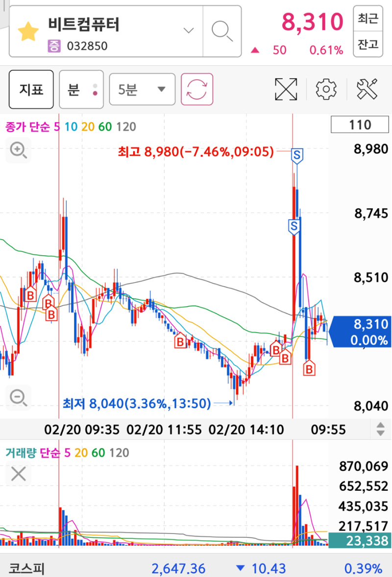
Task: Open the 5분 interval dropdown
Action: (142, 90)
